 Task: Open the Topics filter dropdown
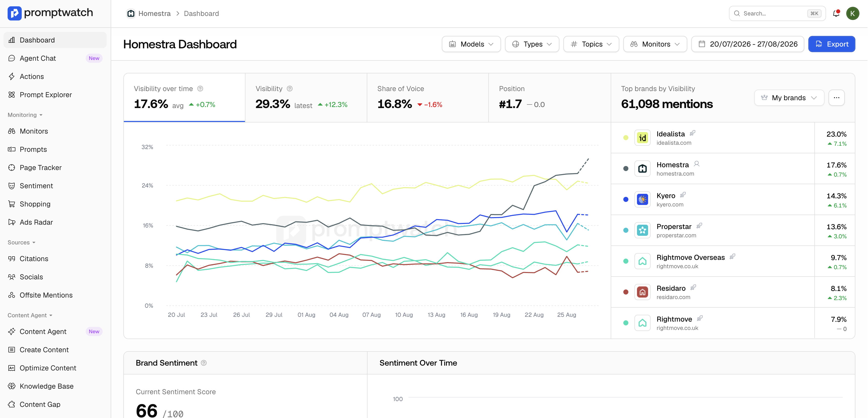pos(591,44)
